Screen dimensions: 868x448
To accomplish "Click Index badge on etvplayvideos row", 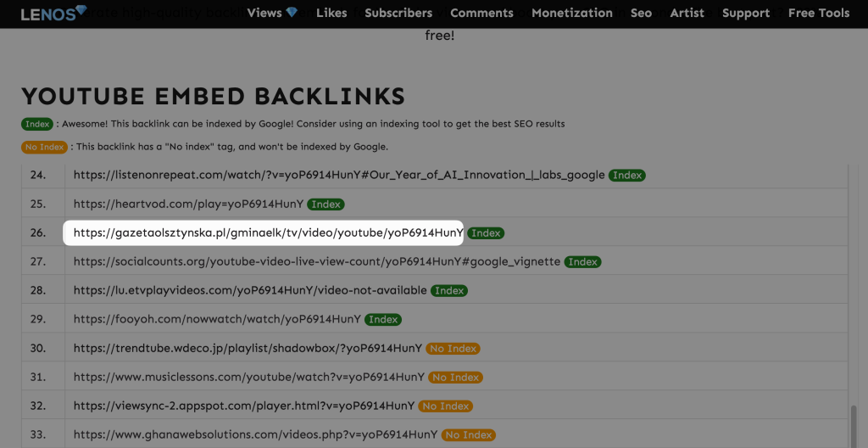I will click(x=449, y=290).
